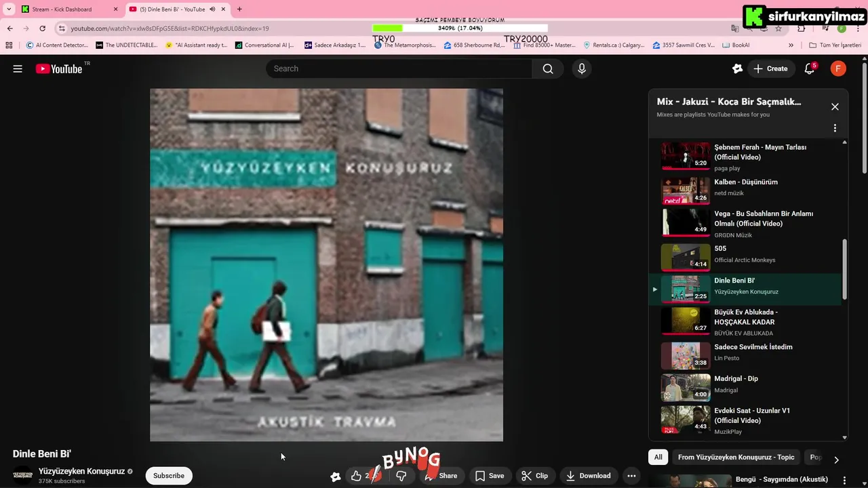Focus the YouTube Search field
Image resolution: width=868 pixels, height=488 pixels.
pyautogui.click(x=399, y=68)
